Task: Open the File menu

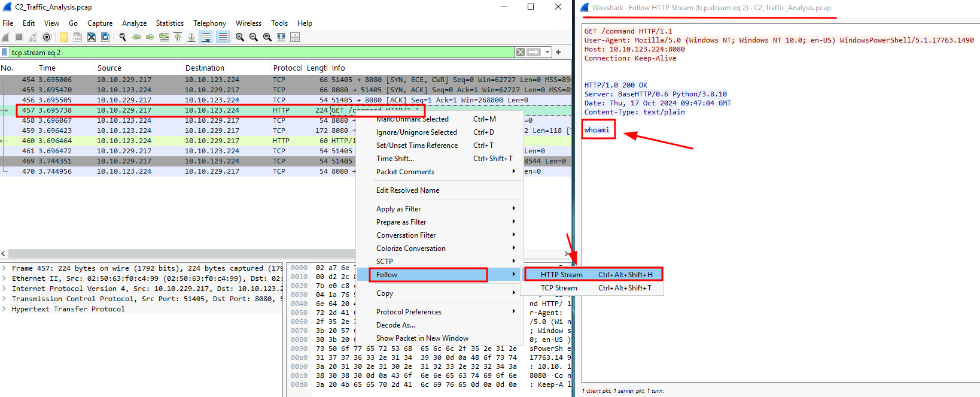Action: coord(8,23)
